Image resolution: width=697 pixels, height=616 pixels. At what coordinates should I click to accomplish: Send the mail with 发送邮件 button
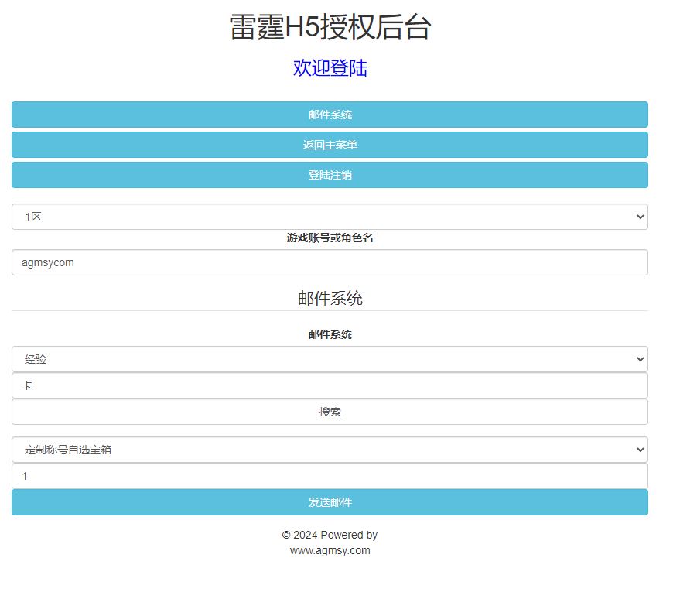(330, 502)
